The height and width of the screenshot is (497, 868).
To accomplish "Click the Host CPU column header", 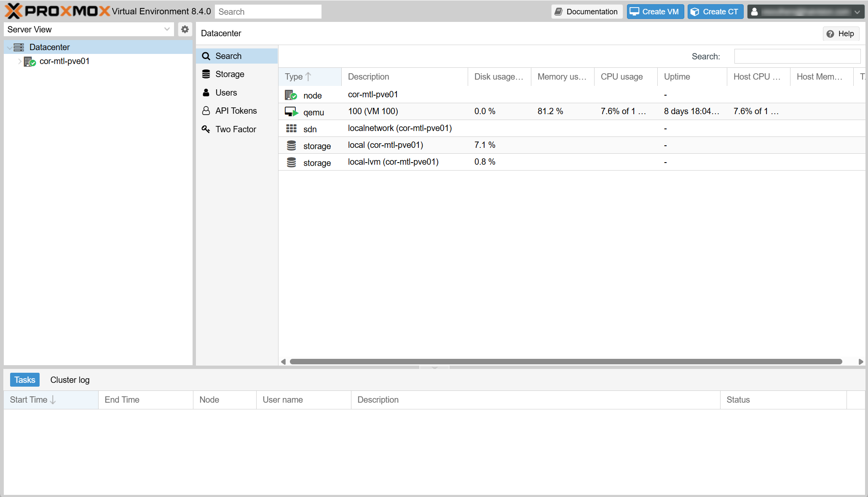I will coord(758,77).
